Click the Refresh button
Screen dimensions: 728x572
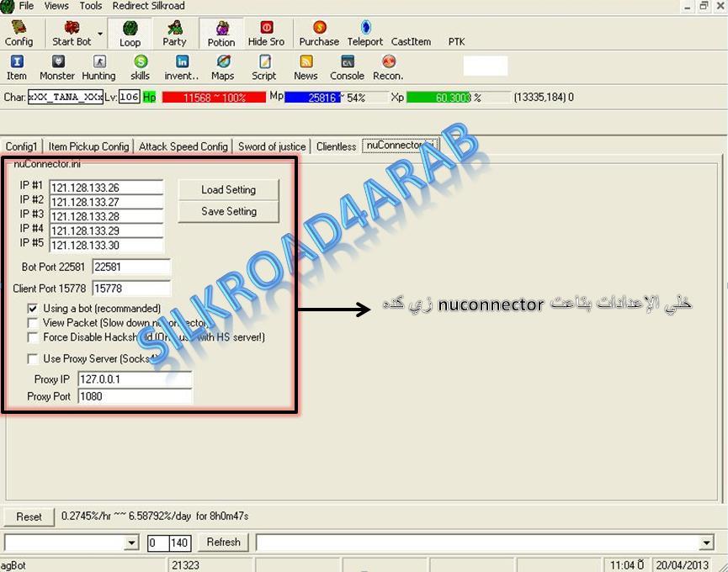pos(223,542)
